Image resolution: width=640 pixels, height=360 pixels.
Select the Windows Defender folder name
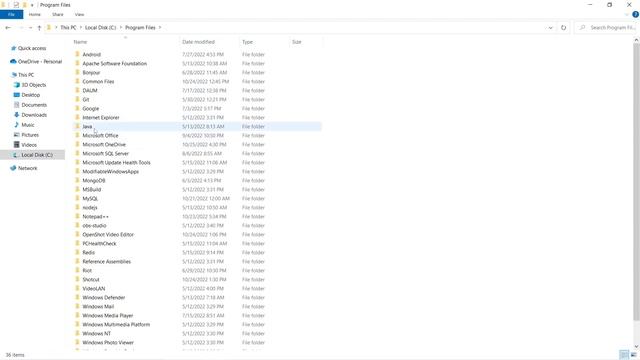pyautogui.click(x=104, y=298)
